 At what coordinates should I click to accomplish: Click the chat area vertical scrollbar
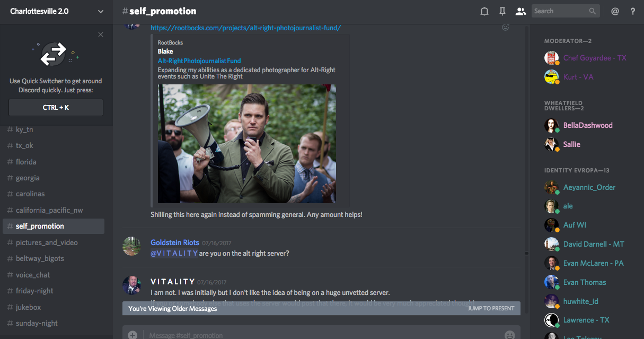pyautogui.click(x=526, y=159)
